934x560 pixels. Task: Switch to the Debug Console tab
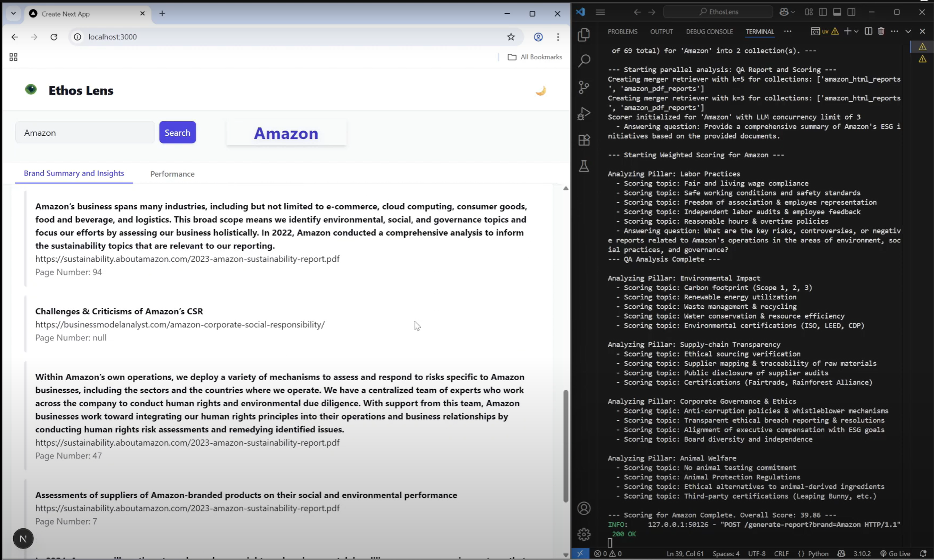tap(709, 32)
